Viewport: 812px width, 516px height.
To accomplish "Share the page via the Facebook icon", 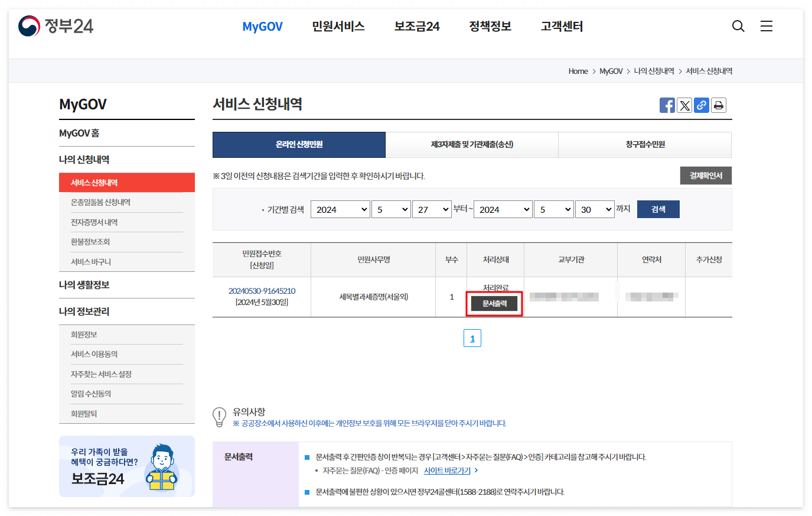I will [x=667, y=105].
